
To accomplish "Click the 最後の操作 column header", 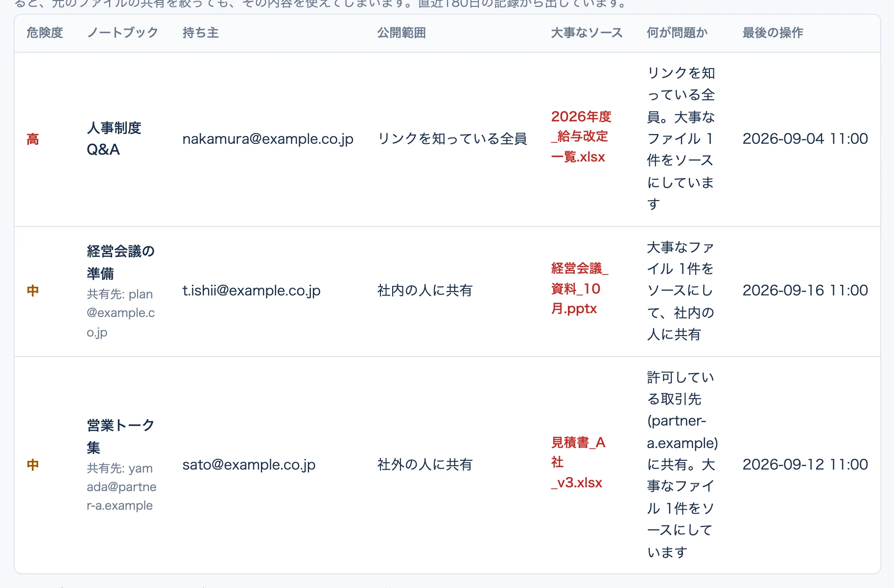I will (773, 33).
